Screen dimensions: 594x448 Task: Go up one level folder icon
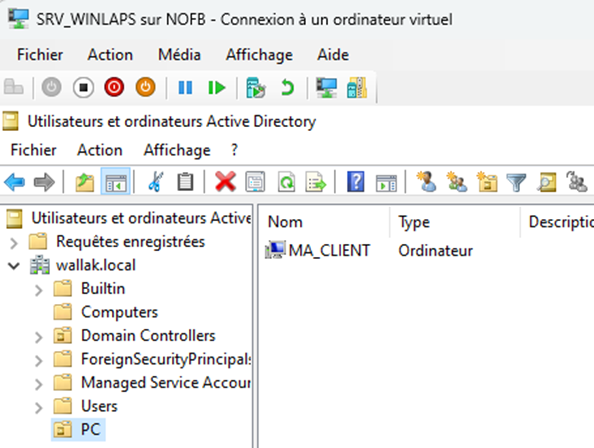pyautogui.click(x=84, y=182)
